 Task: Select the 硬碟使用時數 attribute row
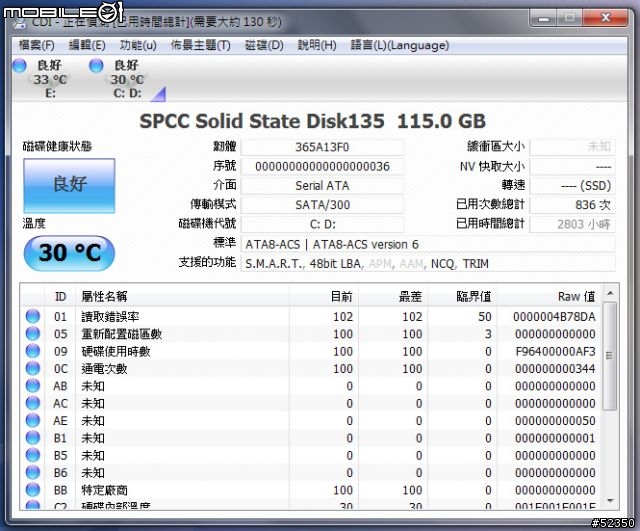[x=311, y=351]
